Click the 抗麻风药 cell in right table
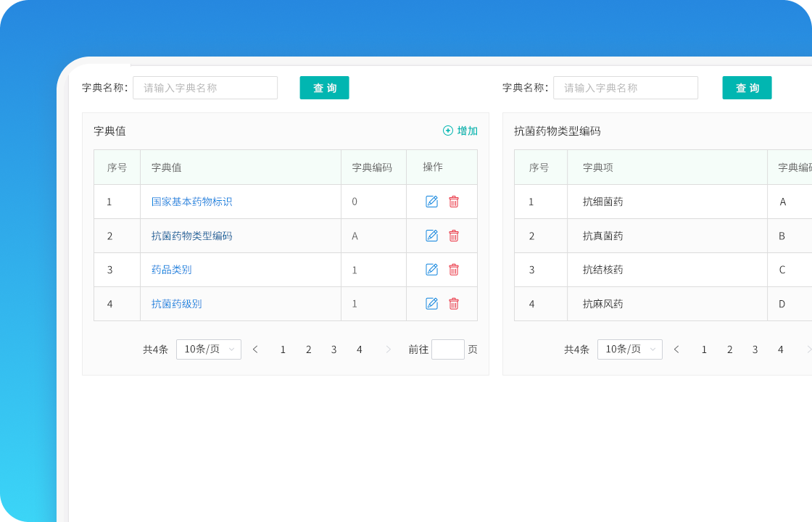Viewport: 812px width, 522px height. (667, 304)
